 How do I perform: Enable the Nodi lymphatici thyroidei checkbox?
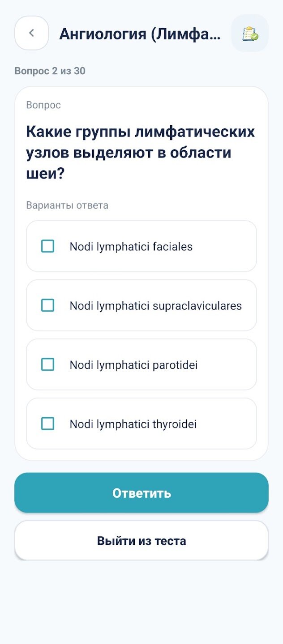point(47,424)
